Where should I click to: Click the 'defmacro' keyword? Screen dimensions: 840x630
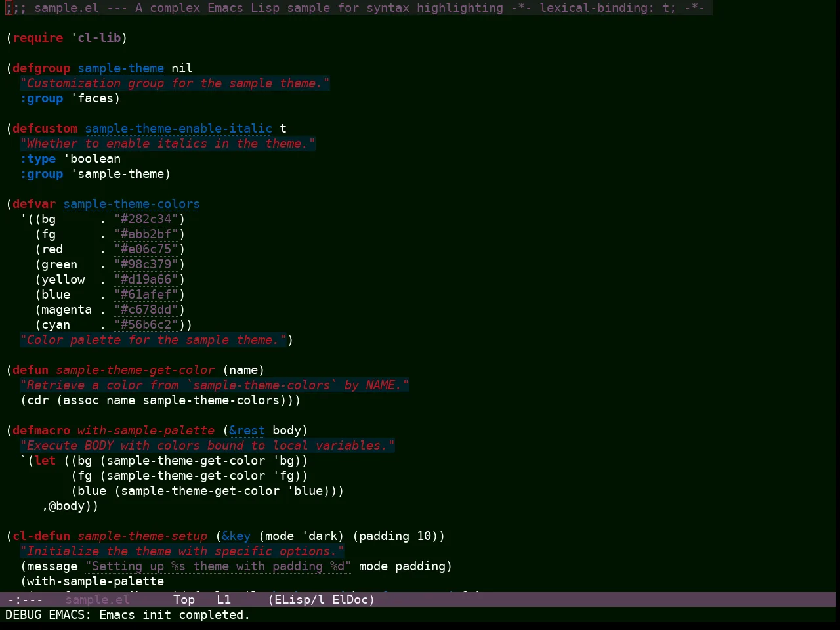[x=41, y=430]
